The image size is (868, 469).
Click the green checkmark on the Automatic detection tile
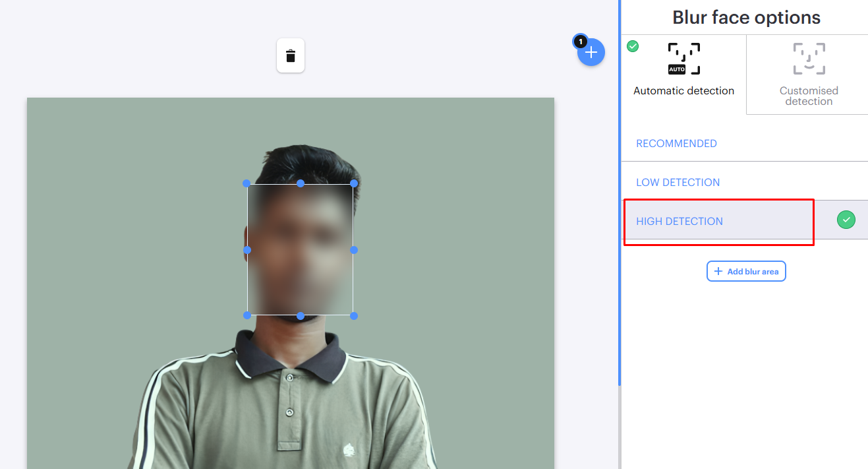pos(632,46)
